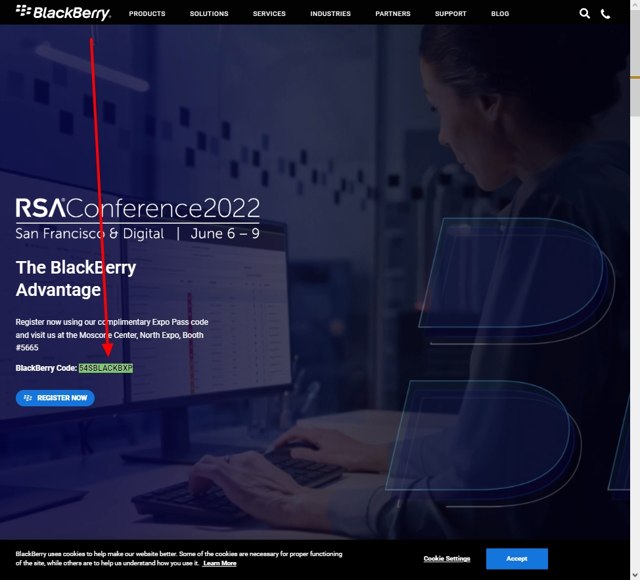Open the SUPPORT menu
The width and height of the screenshot is (640, 580).
[x=450, y=13]
